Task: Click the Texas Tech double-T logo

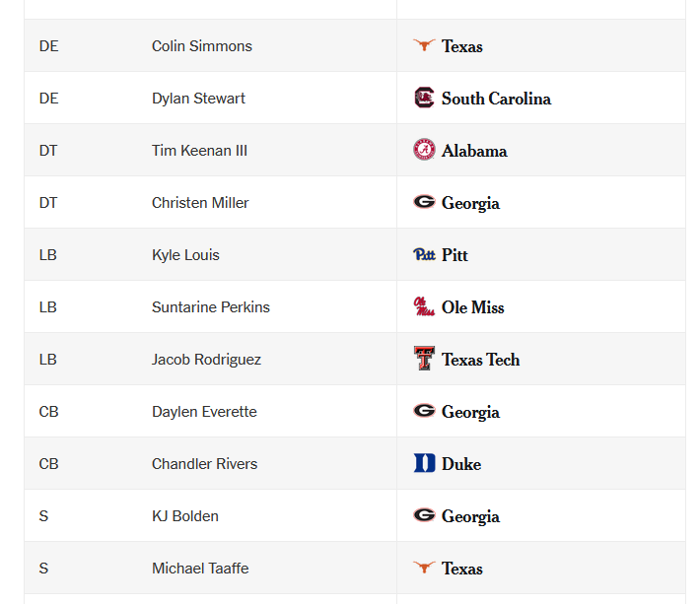Action: pyautogui.click(x=424, y=359)
